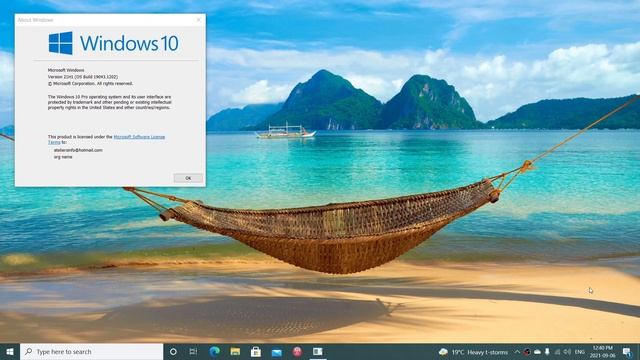Open the 19°C Heavy t-storms weather widget
640x360 pixels.
473,352
